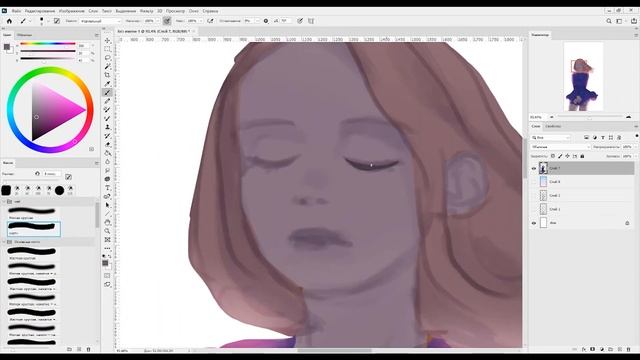Collapse the first brush group folder

(4, 202)
